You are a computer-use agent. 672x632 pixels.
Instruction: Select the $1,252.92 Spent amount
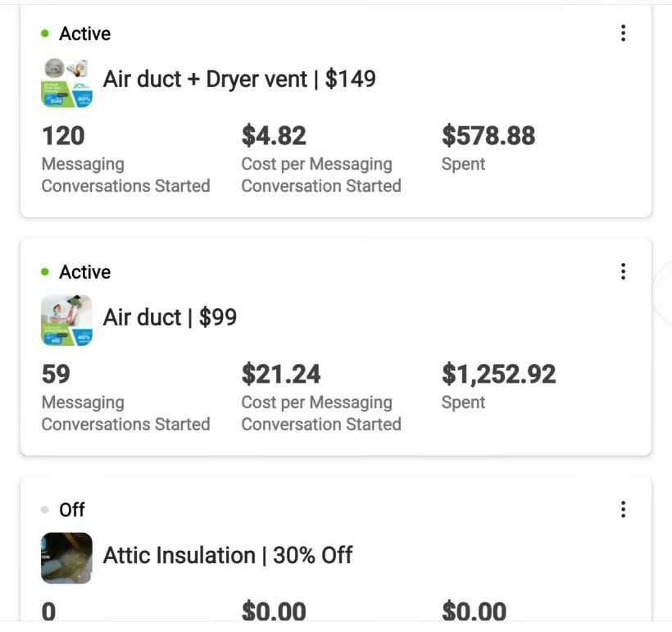498,375
